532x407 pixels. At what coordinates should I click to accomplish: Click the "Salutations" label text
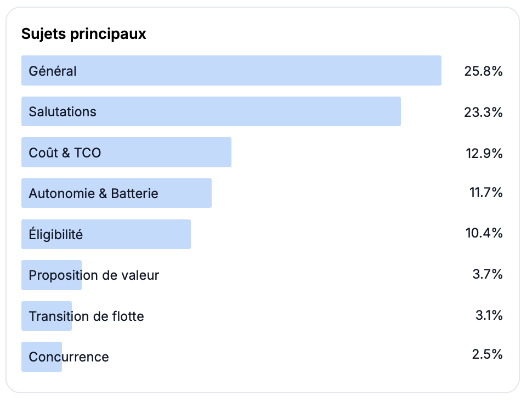pos(63,112)
